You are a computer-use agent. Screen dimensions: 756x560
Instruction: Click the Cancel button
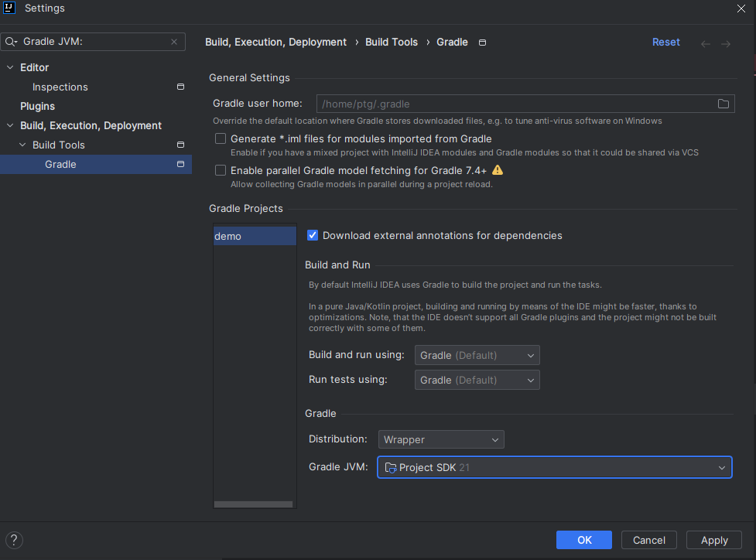tap(649, 540)
